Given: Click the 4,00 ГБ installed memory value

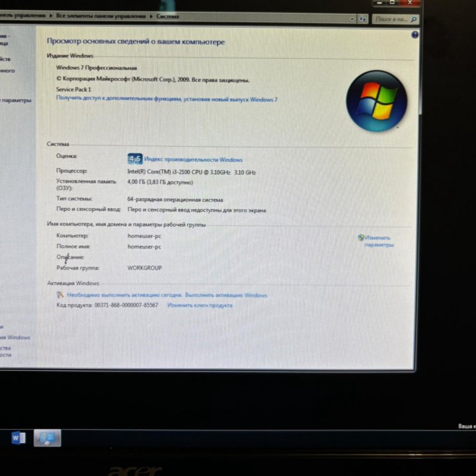Looking at the screenshot, I should [160, 182].
